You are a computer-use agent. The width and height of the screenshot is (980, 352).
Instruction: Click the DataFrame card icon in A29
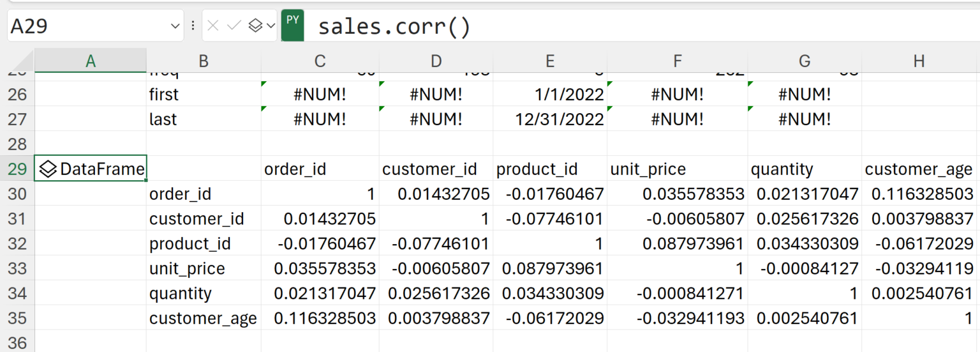[48, 169]
